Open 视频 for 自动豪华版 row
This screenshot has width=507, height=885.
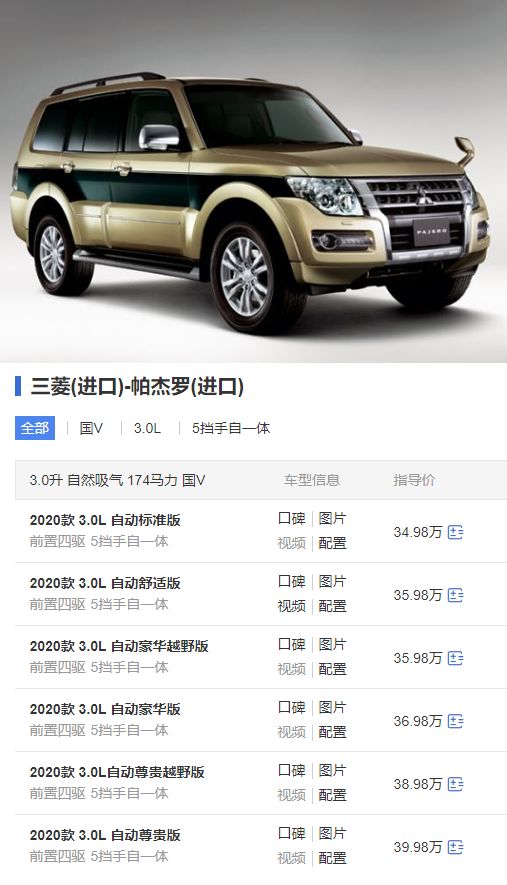[x=292, y=732]
